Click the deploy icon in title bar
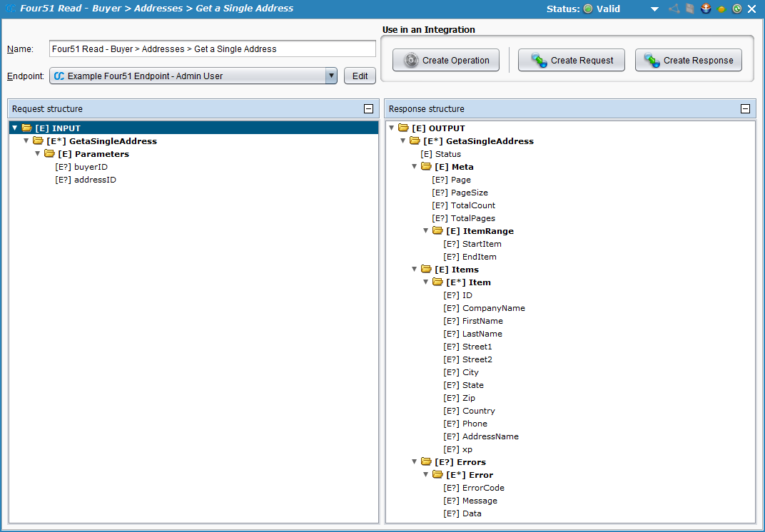 click(706, 9)
